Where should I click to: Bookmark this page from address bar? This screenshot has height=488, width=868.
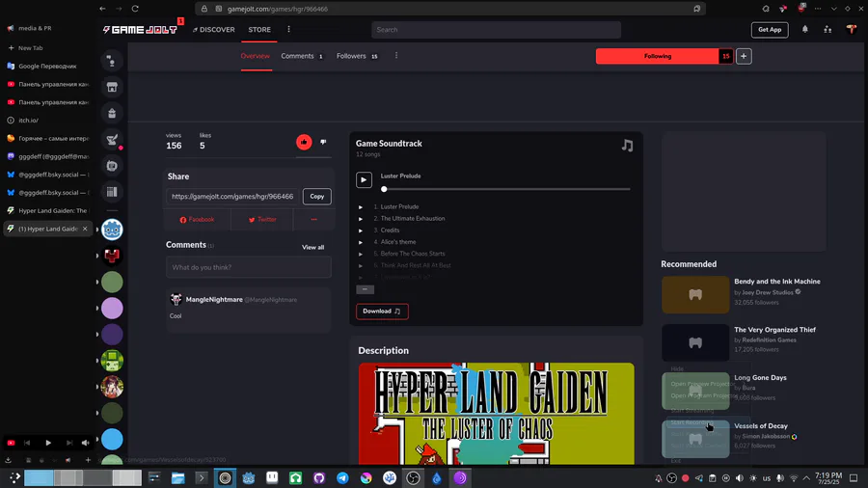coord(697,9)
